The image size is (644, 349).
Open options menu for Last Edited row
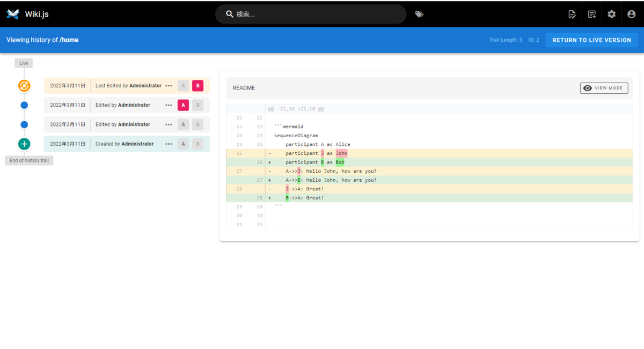click(x=169, y=86)
